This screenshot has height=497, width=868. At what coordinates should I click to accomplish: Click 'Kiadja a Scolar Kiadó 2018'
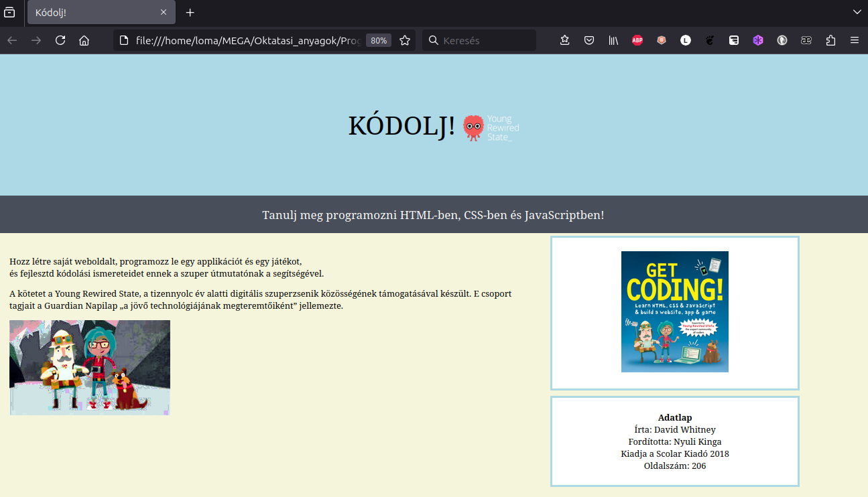[675, 453]
